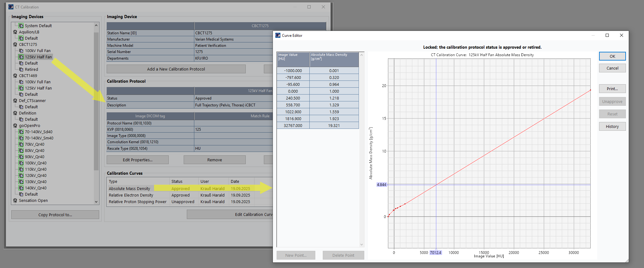Select the Def_CTScanner device node

[32, 101]
